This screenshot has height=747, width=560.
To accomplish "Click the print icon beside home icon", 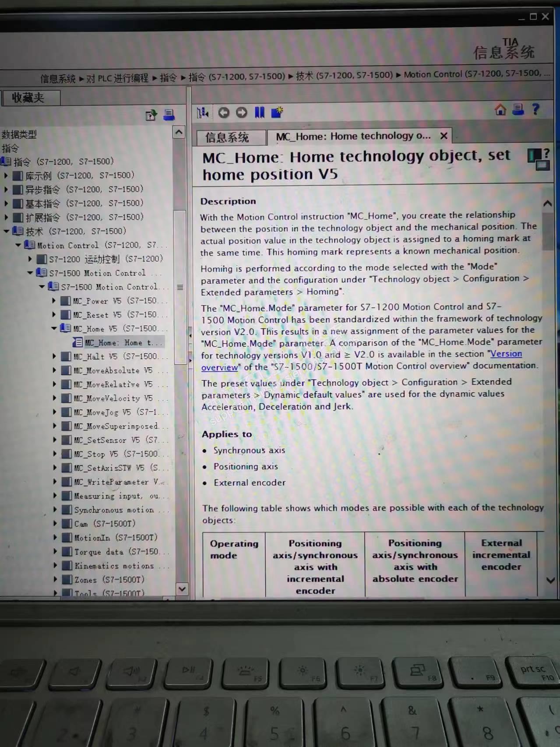I will pyautogui.click(x=518, y=109).
